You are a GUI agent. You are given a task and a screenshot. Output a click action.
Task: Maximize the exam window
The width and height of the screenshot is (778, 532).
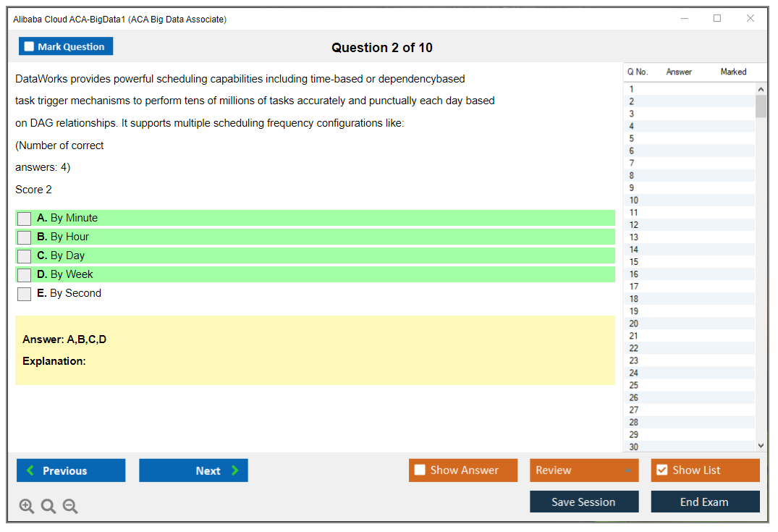tap(717, 19)
